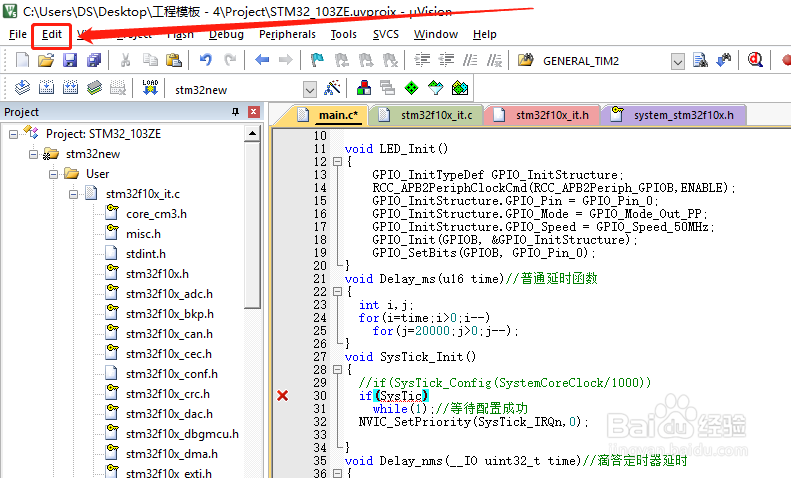Open the Help menu
791x478 pixels.
(x=485, y=34)
